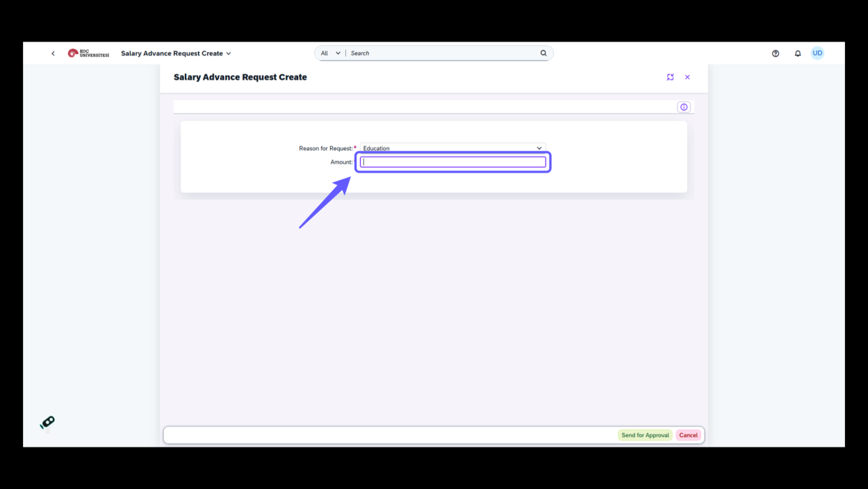Select the dialog heading Salary Advance Request Create
Image resolution: width=868 pixels, height=489 pixels.
(x=240, y=77)
